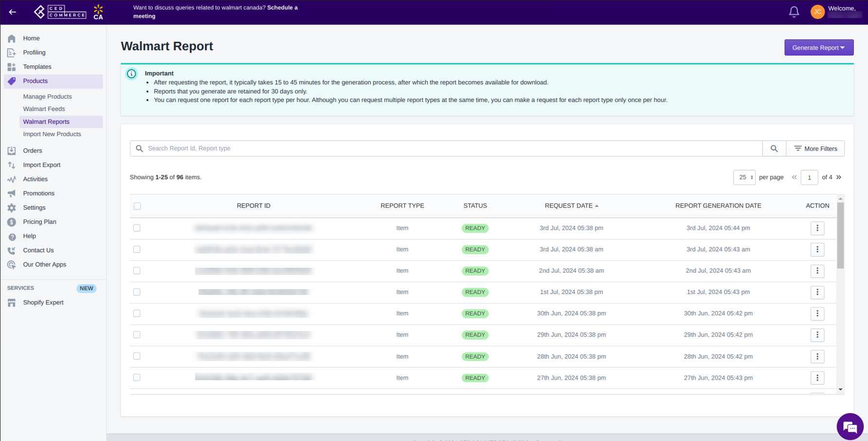
Task: Open Import New Products submenu item
Action: [x=52, y=134]
